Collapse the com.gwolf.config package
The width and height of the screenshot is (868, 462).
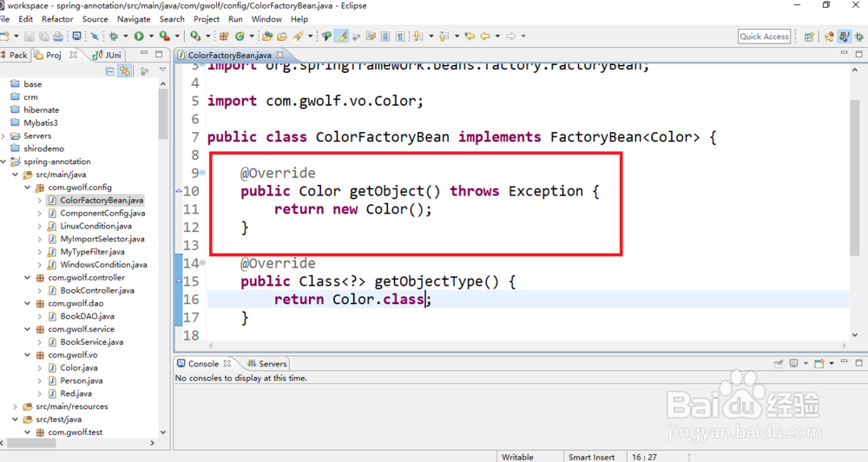tap(28, 188)
